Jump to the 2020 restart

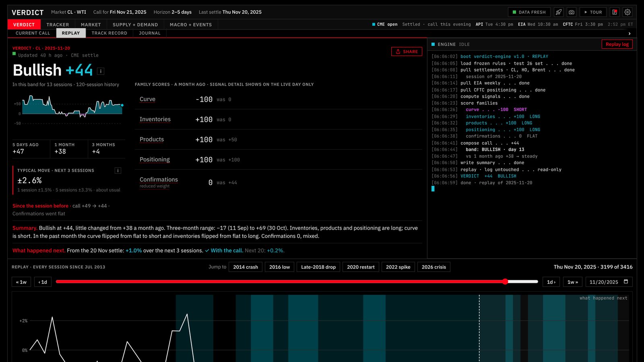pos(361,267)
